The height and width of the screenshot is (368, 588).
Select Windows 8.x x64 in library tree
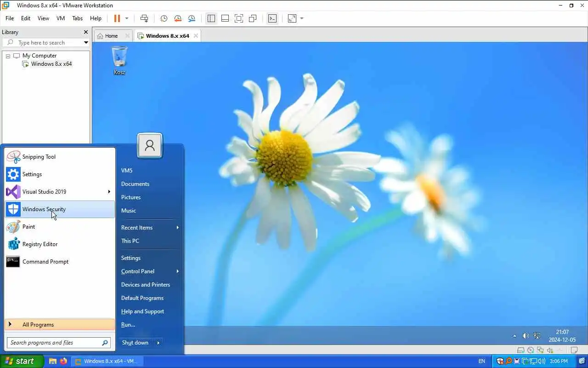(51, 64)
